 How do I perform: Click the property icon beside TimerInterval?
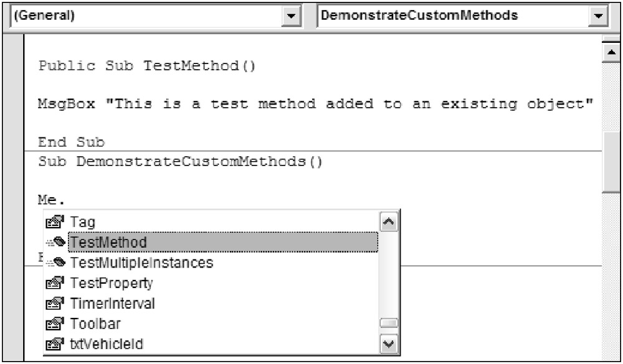55,304
